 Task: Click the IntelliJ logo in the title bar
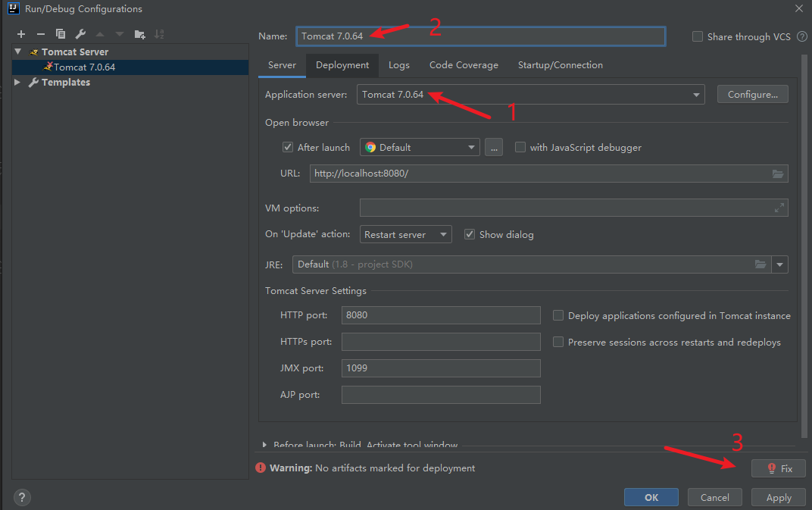click(x=14, y=9)
